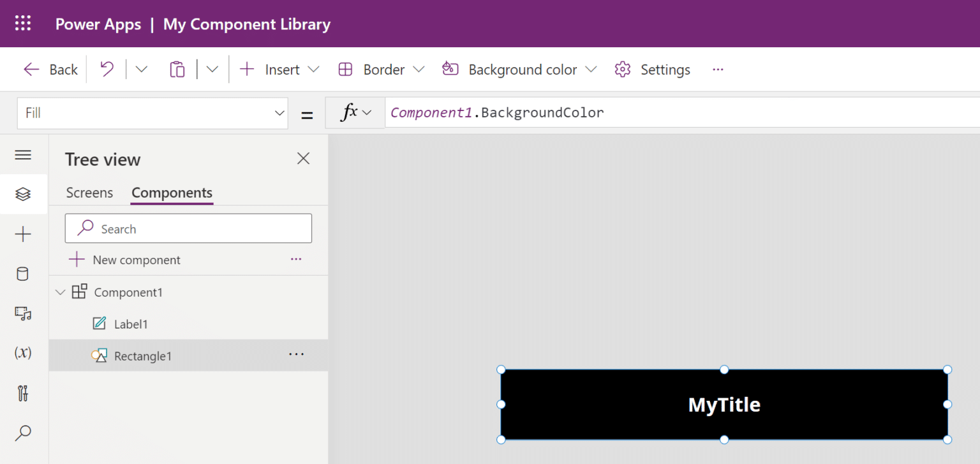Click the Power Apps waffle icon
Screen dimensions: 980x464
[x=23, y=23]
